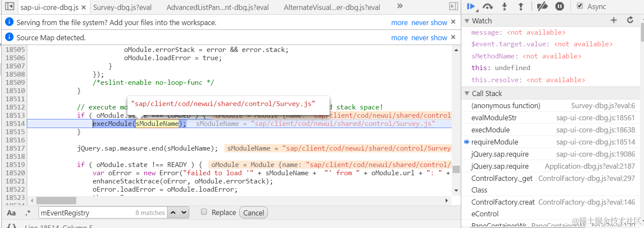The image size is (644, 228).
Task: Click watch entry 'this: undefined'
Action: point(501,68)
